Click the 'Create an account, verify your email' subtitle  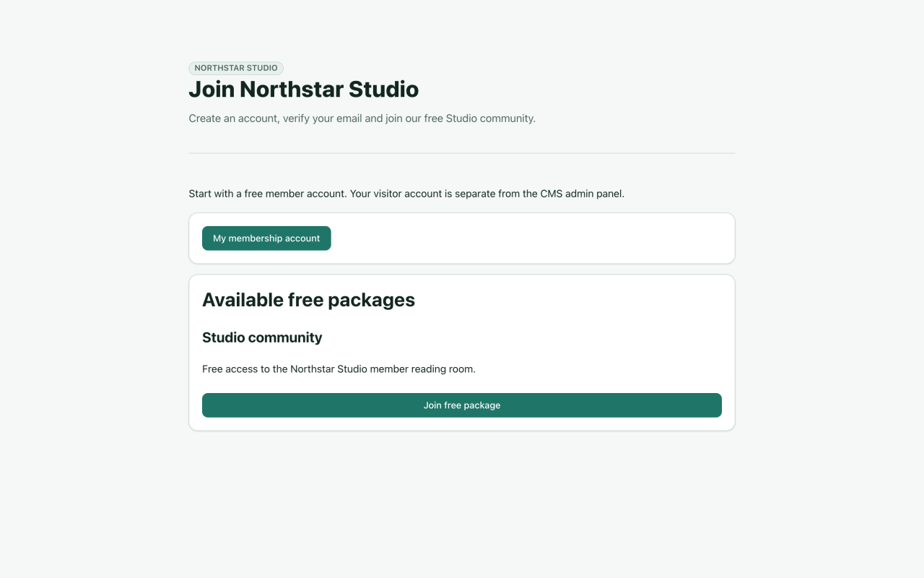point(362,118)
